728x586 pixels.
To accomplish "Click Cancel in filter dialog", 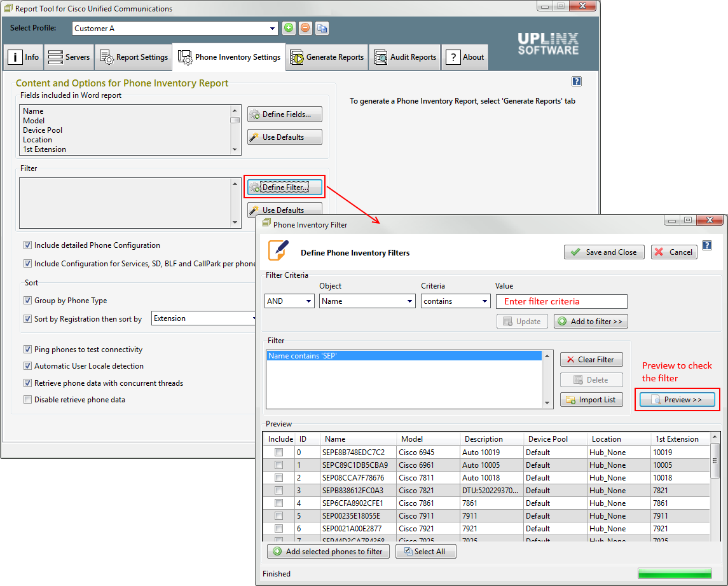I will [x=674, y=252].
